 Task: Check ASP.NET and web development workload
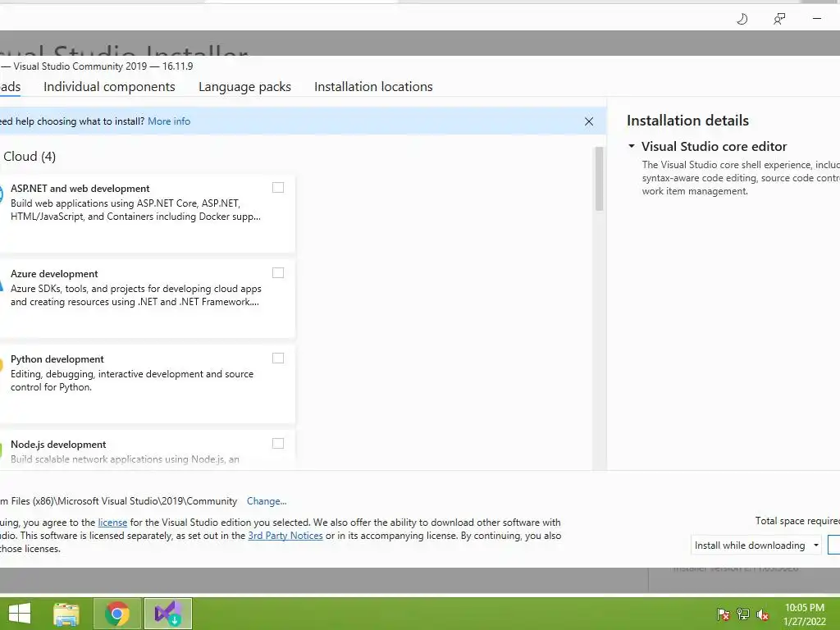tap(278, 188)
